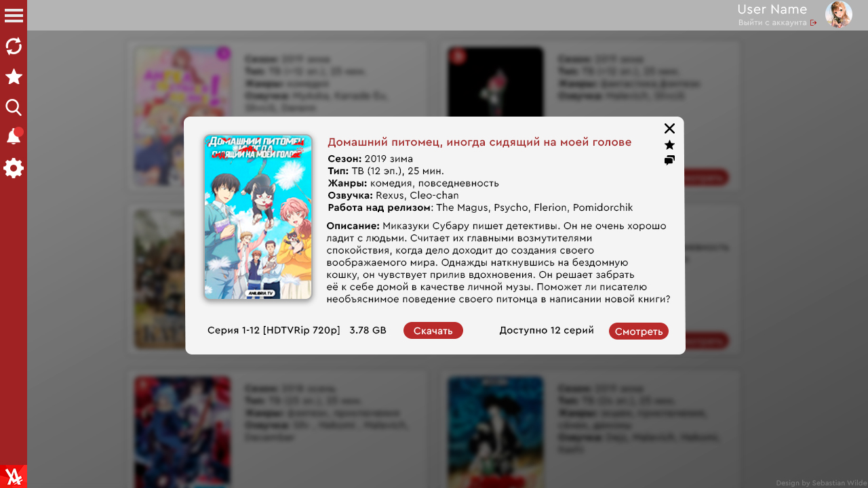Open comments via the chat bubble icon
The width and height of the screenshot is (868, 488).
point(669,161)
